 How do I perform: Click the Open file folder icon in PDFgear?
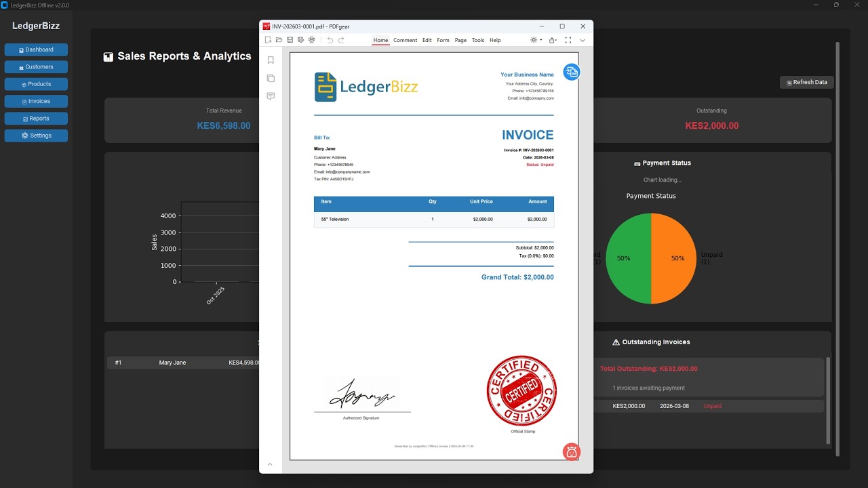click(279, 40)
